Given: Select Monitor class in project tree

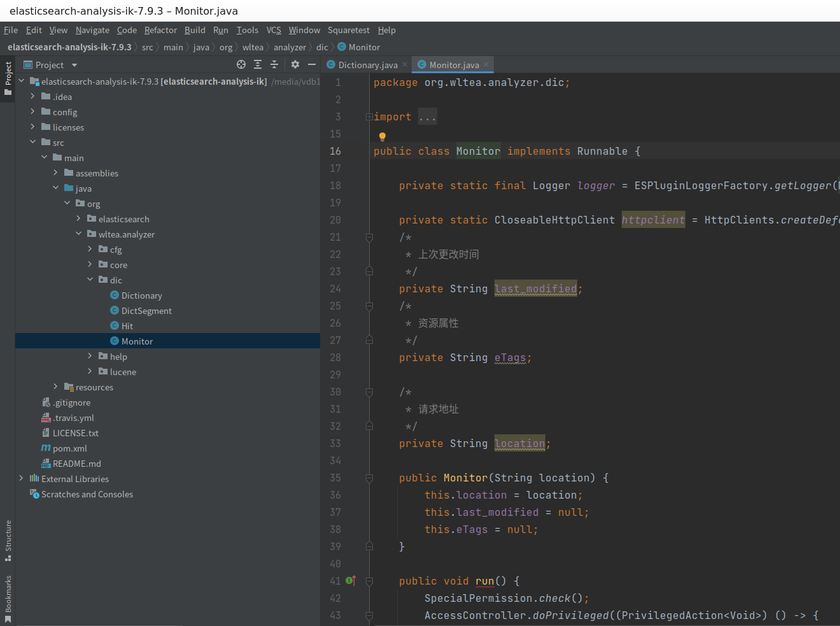Looking at the screenshot, I should click(137, 341).
